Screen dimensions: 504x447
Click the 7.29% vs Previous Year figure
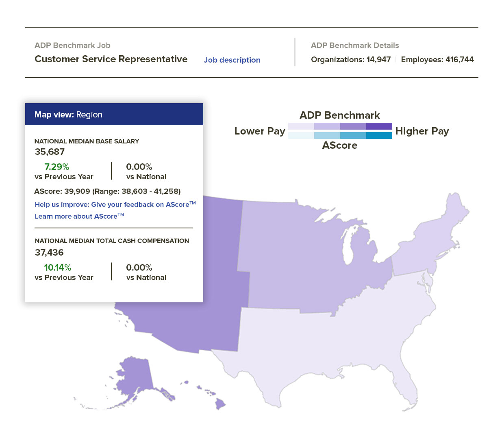pos(56,167)
